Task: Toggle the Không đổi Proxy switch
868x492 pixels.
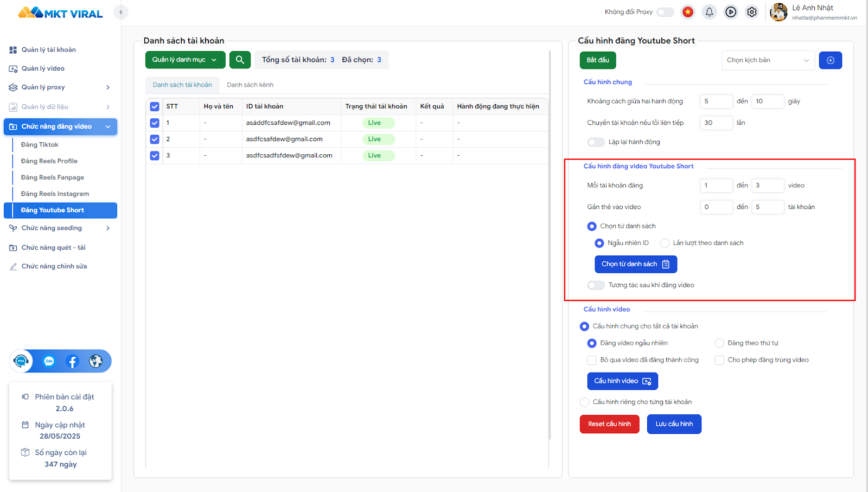Action: [x=665, y=12]
